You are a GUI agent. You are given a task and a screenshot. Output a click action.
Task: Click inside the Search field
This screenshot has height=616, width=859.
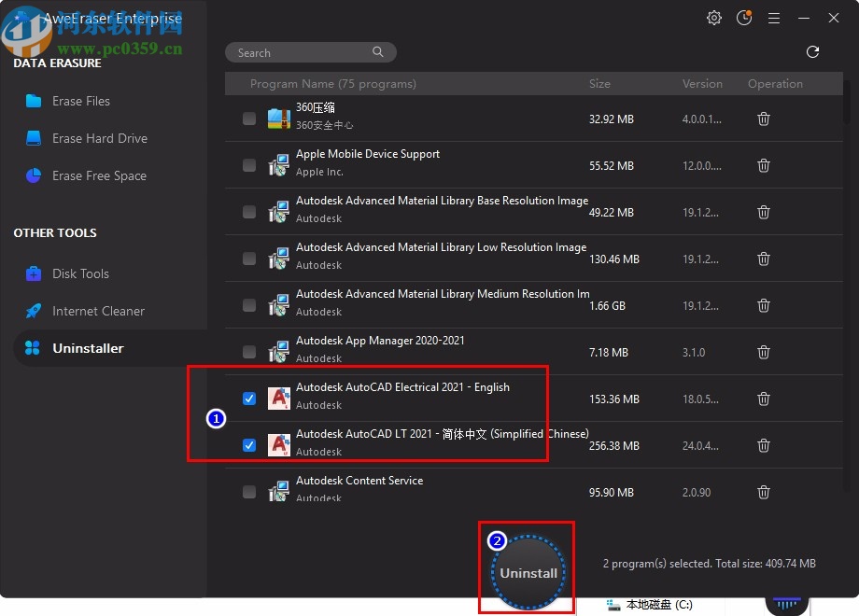299,52
